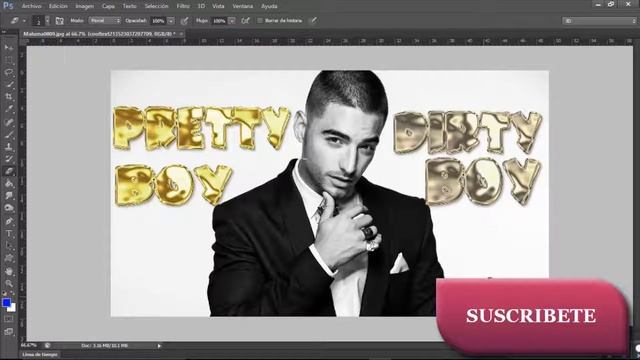The image size is (640, 360).
Task: Select the Brush tool
Action: coord(9,134)
